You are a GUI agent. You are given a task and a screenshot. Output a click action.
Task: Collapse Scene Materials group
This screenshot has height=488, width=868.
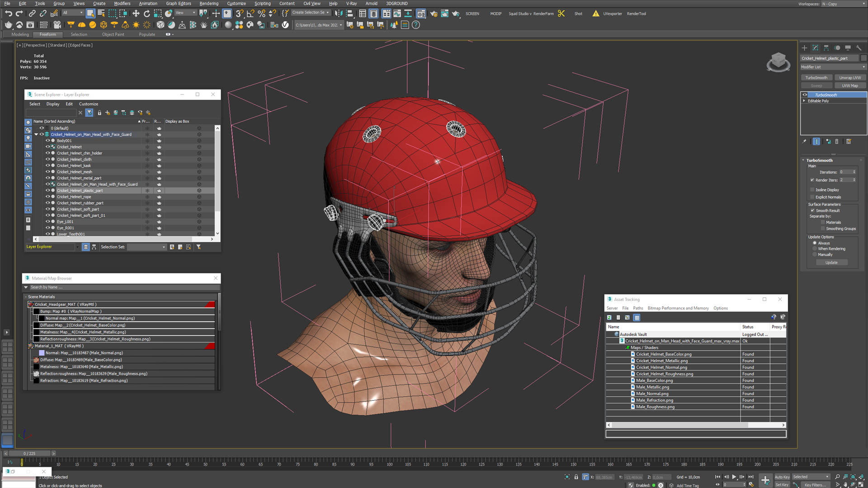(x=26, y=297)
